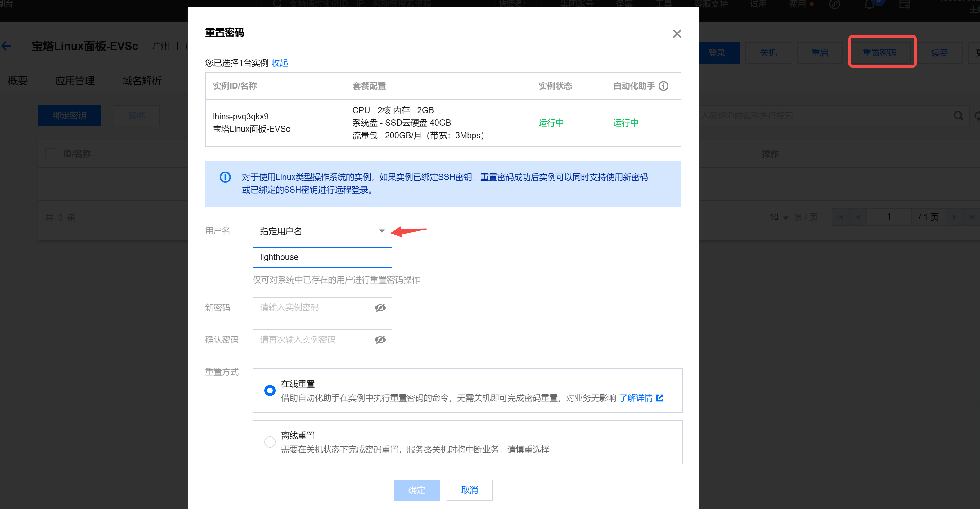This screenshot has height=509, width=980.
Task: Open the 指定用户名 username dropdown
Action: tap(322, 231)
